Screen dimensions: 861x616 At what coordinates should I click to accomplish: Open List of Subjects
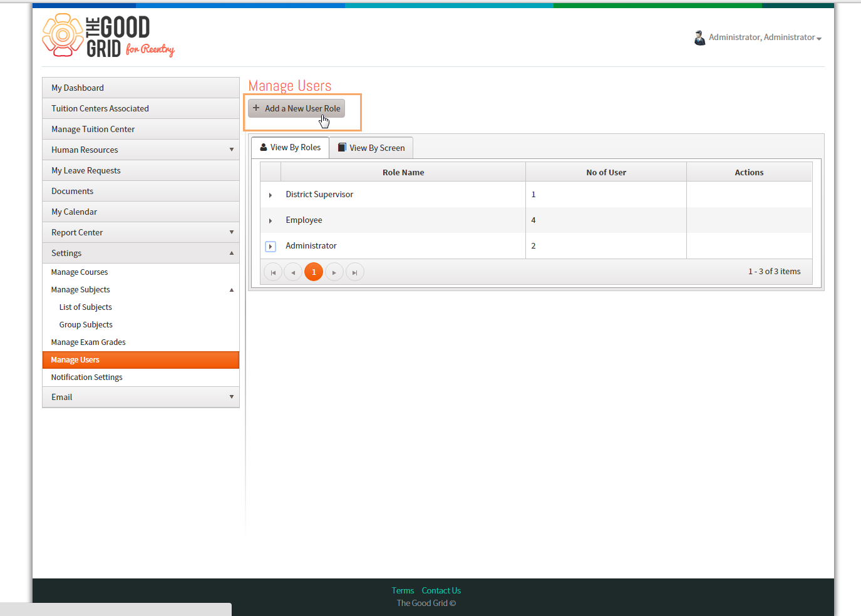[x=86, y=307]
